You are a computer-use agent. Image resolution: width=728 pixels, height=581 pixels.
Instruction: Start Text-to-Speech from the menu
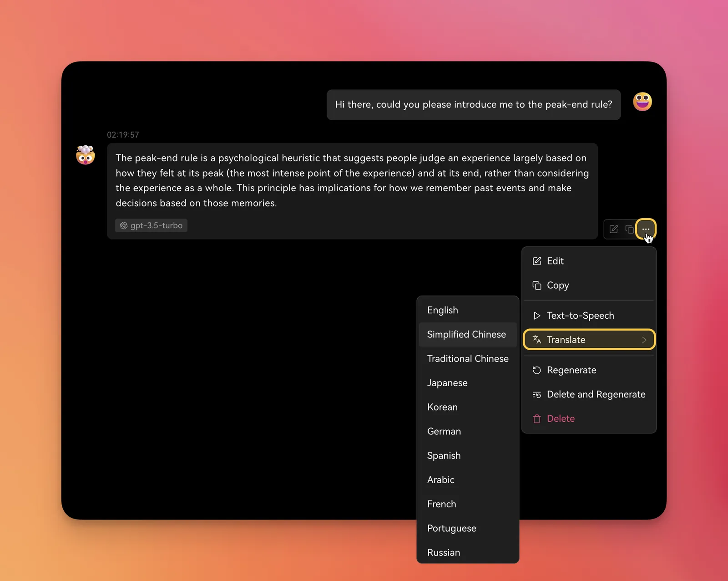pyautogui.click(x=580, y=316)
